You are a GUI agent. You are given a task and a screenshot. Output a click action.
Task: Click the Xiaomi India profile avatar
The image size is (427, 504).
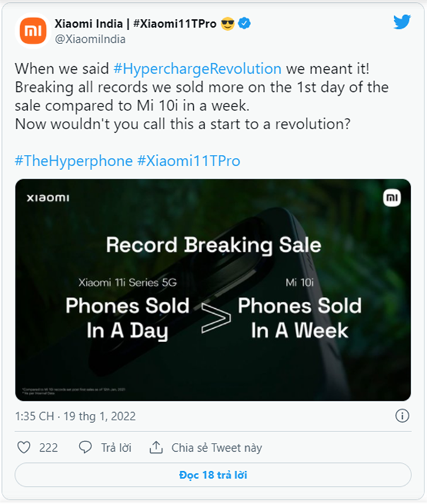[x=33, y=30]
